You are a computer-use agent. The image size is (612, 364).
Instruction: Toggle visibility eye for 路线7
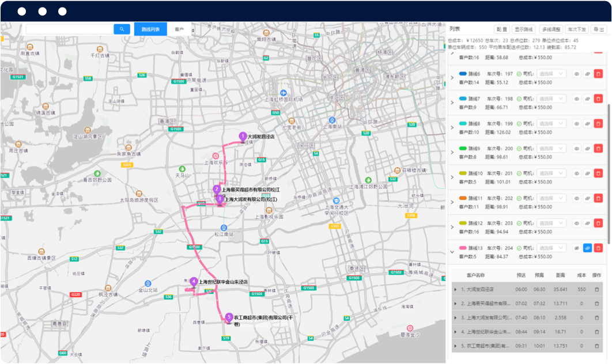click(576, 98)
